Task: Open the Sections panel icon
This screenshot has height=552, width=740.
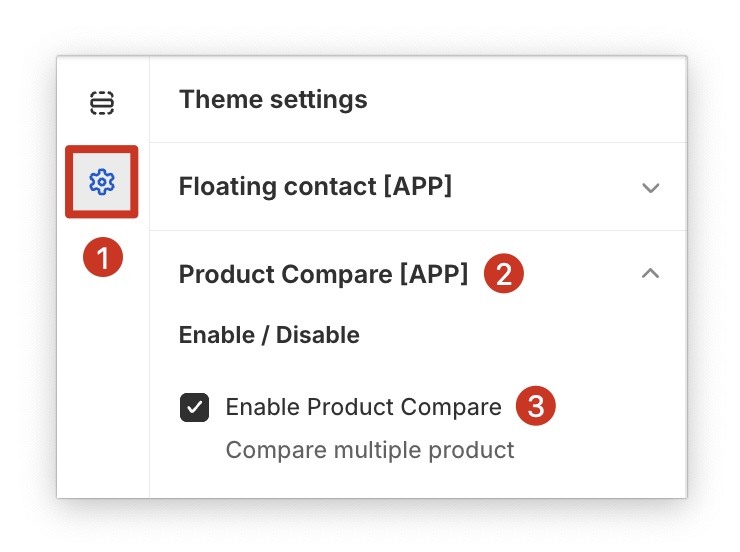Action: (x=102, y=102)
